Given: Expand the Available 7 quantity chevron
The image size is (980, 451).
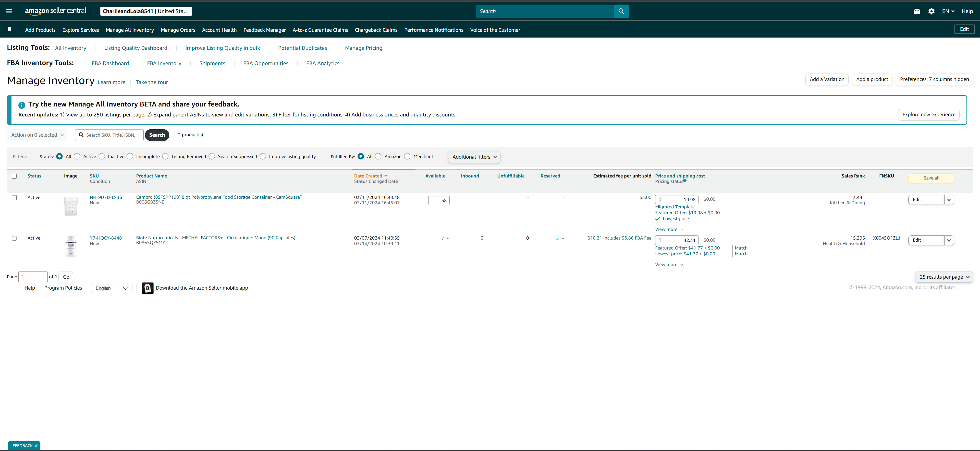Looking at the screenshot, I should pos(448,239).
